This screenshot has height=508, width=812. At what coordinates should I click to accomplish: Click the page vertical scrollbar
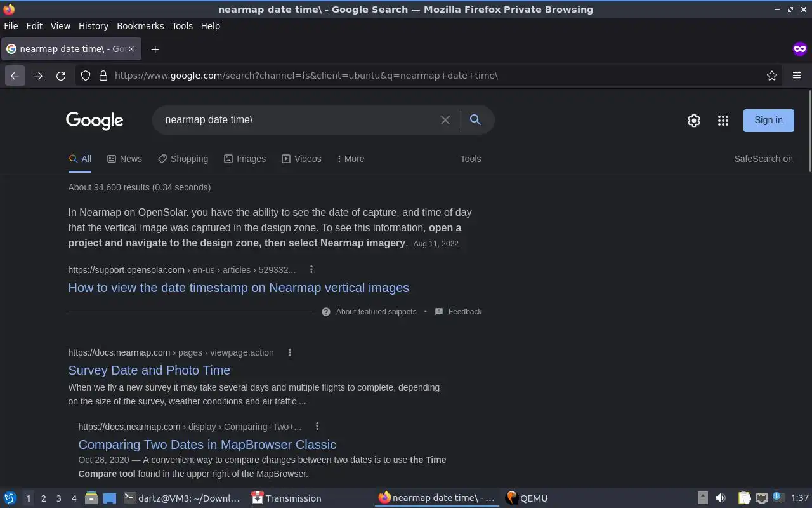click(x=810, y=131)
